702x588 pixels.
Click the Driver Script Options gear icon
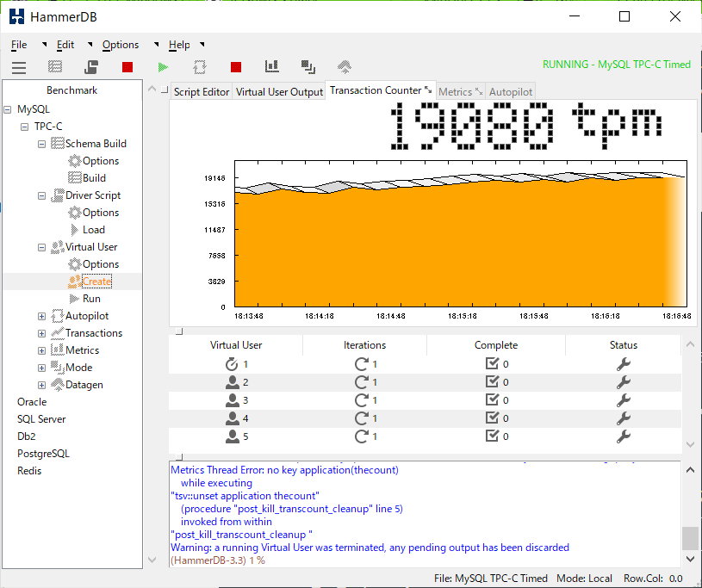74,212
